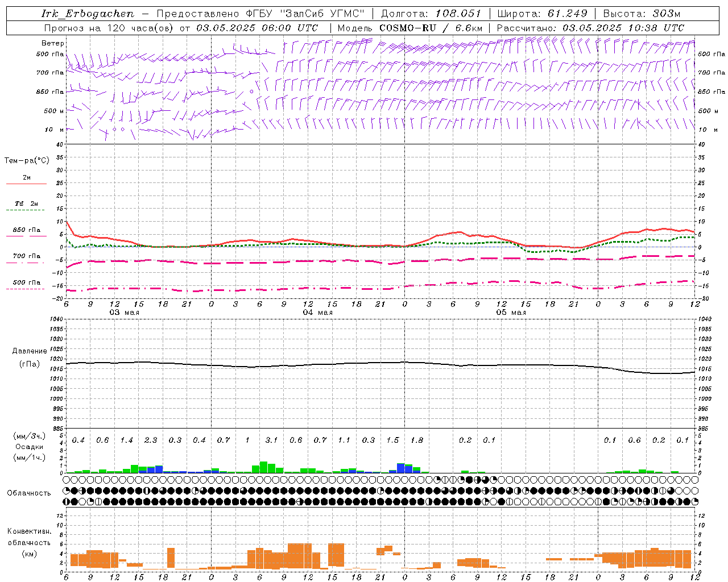Click the dash-dot 500 гПа temperature legend line
This screenshot has height=582, width=728.
coord(26,289)
